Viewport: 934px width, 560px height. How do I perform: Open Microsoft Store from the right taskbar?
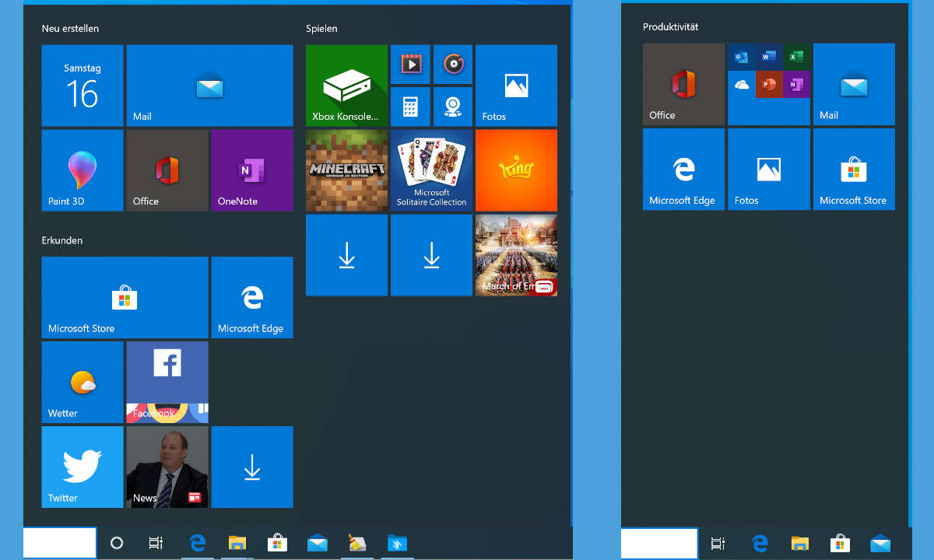840,543
